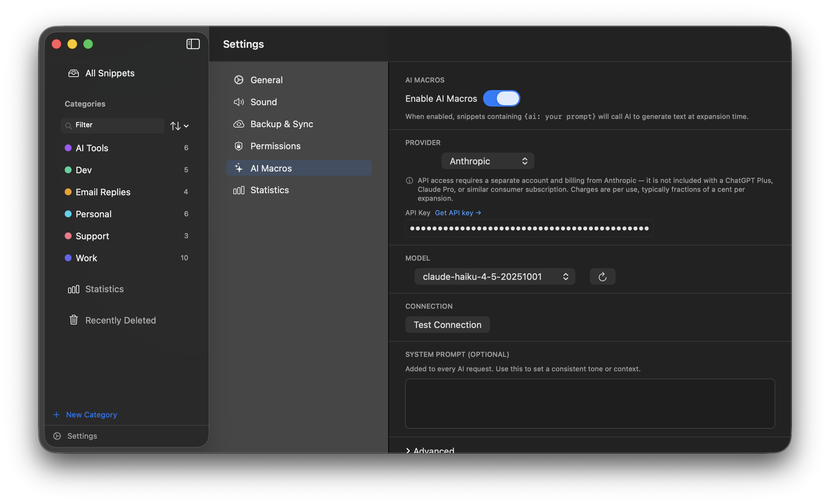Select the orange Email Replies category dot
830x504 pixels.
coord(68,192)
